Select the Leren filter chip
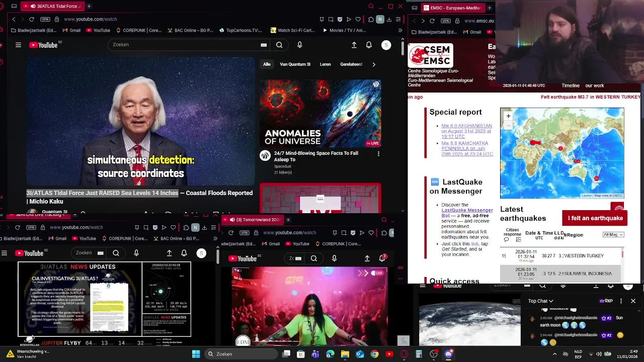 [325, 64]
